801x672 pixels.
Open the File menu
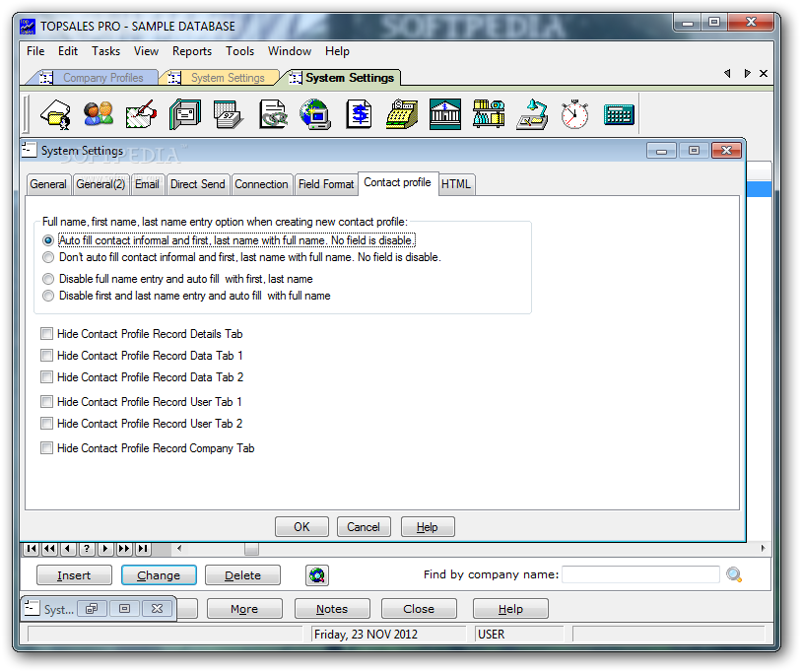pyautogui.click(x=35, y=51)
